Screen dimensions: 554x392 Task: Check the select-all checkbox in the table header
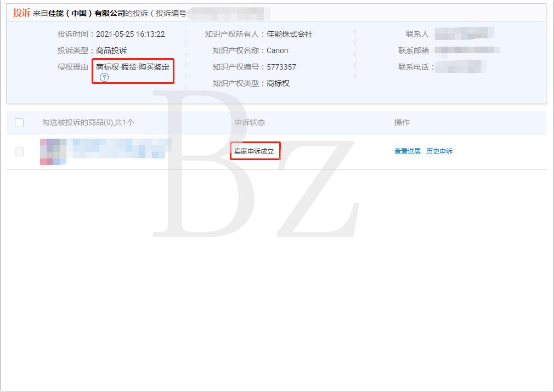coord(19,123)
